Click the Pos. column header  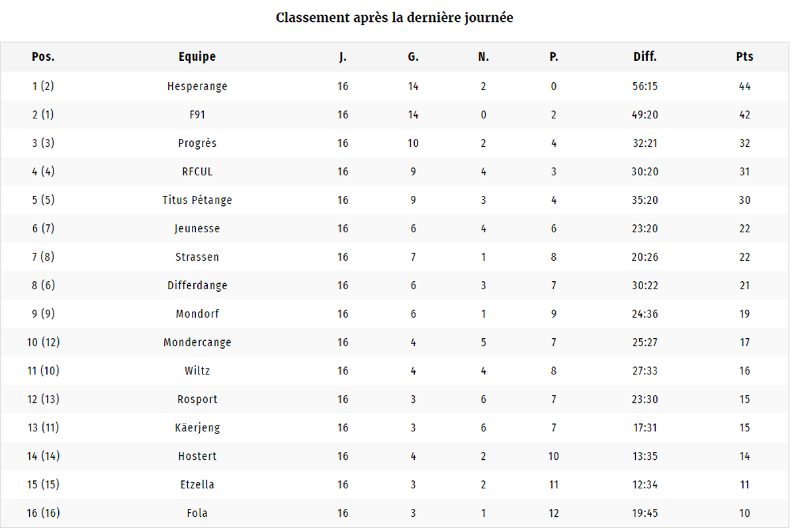tap(43, 57)
